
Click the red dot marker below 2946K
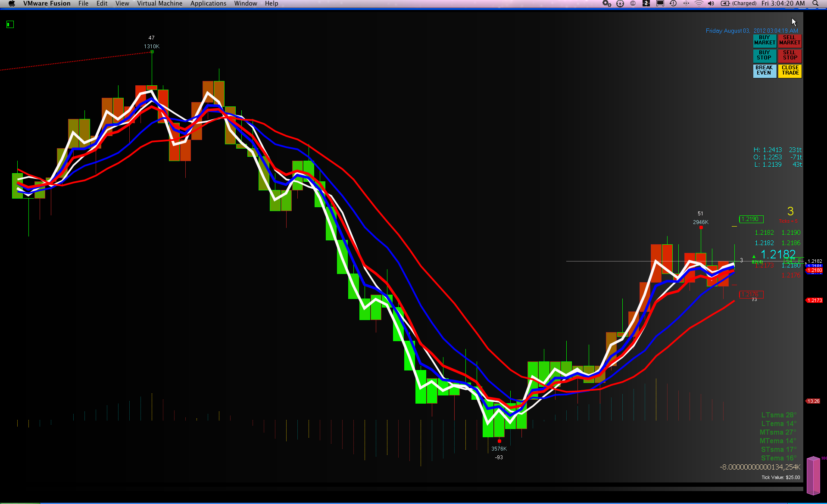click(701, 227)
